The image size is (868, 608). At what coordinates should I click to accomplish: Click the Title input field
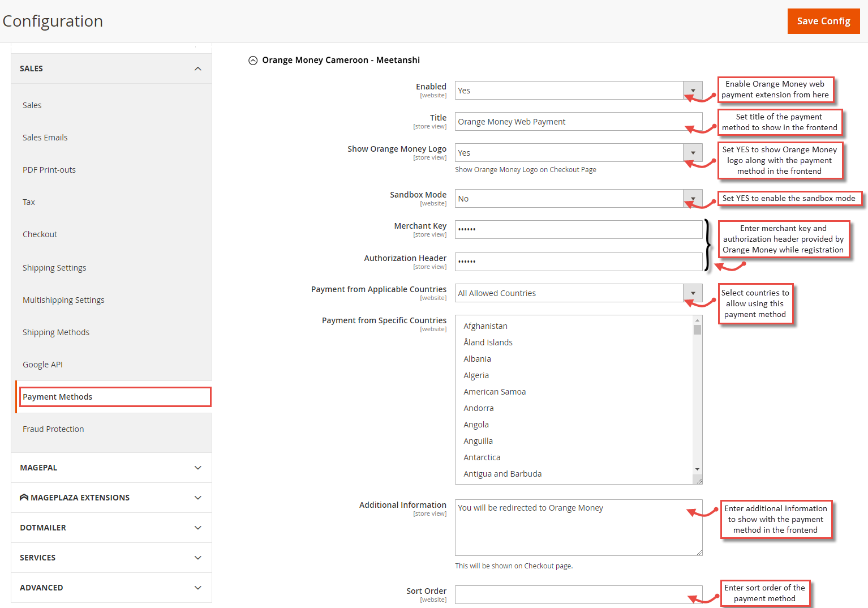577,121
